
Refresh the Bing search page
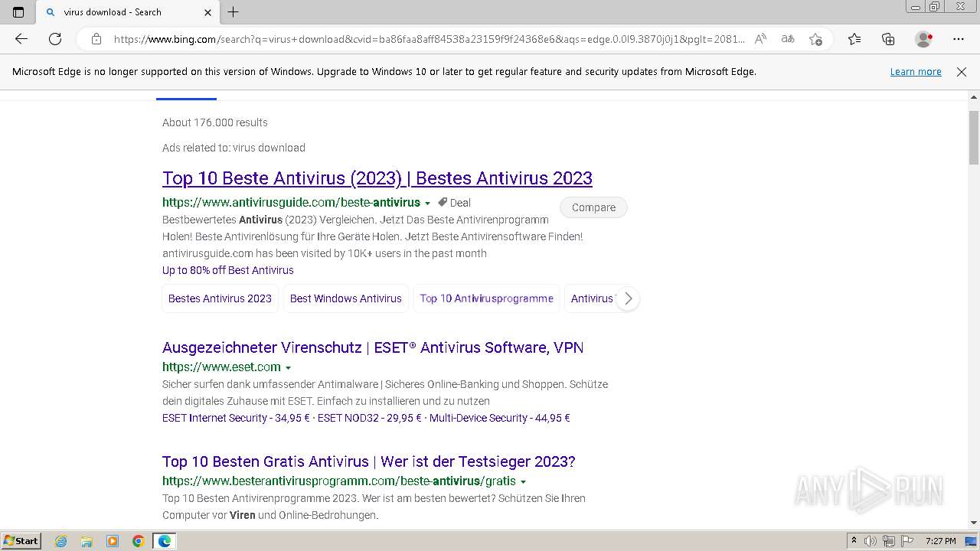click(x=55, y=39)
